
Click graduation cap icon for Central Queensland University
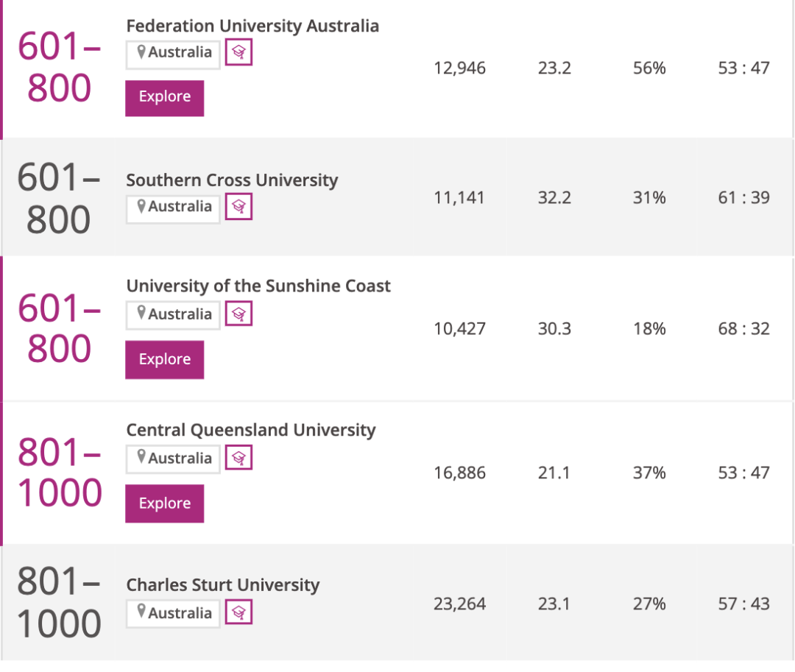239,459
